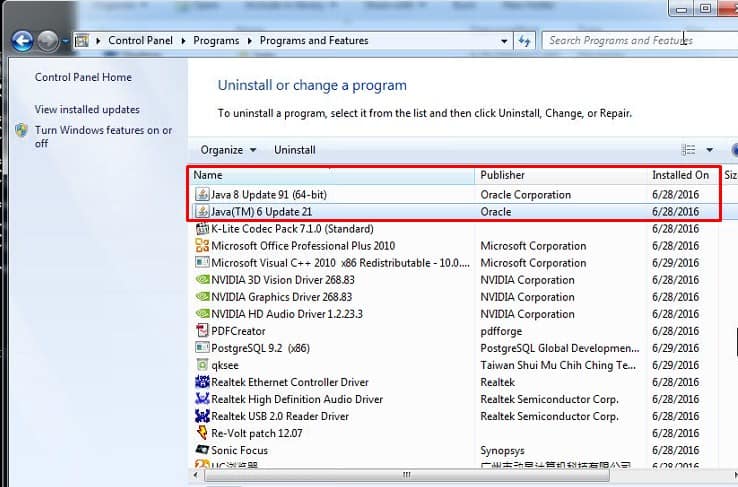The height and width of the screenshot is (487, 738).
Task: Open the Organize menu
Action: (x=228, y=150)
